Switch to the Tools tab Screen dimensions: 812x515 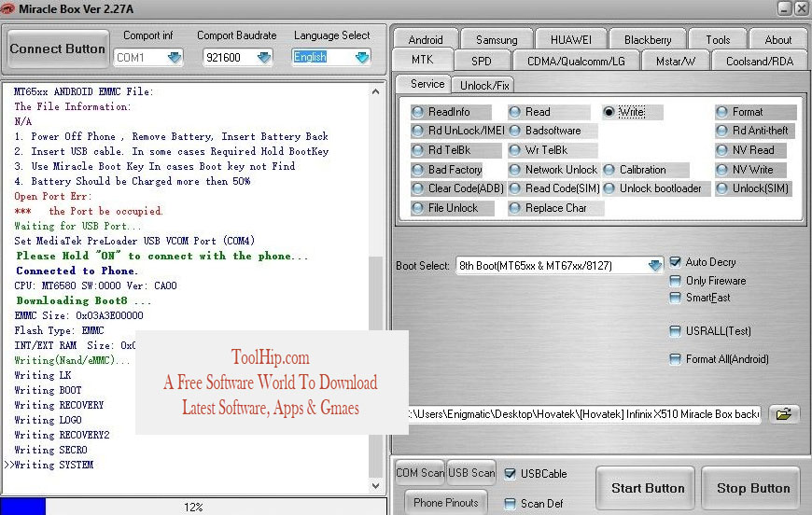(718, 40)
